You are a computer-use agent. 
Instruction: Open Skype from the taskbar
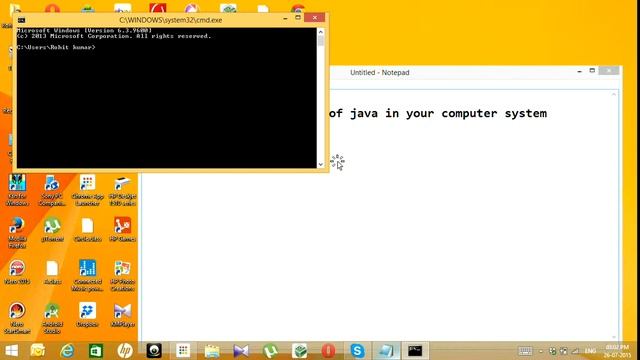point(357,351)
